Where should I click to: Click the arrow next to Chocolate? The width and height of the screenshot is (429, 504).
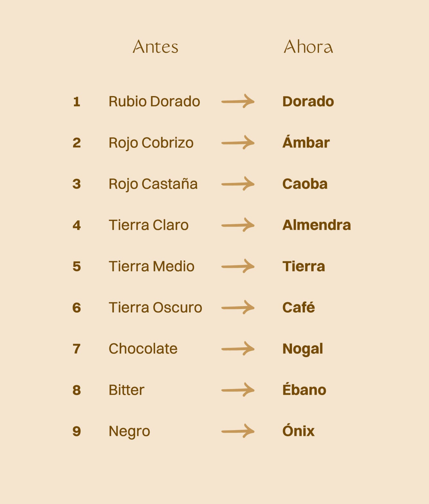tap(238, 349)
